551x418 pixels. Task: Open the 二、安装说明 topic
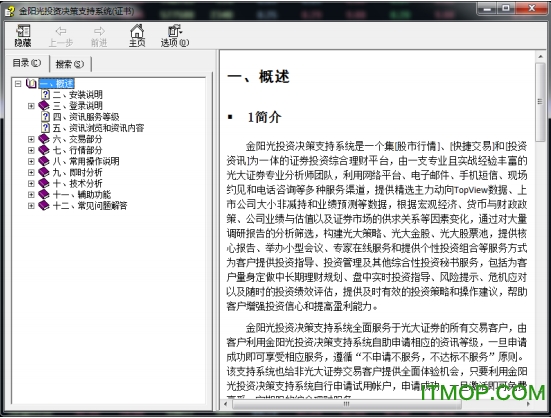78,94
